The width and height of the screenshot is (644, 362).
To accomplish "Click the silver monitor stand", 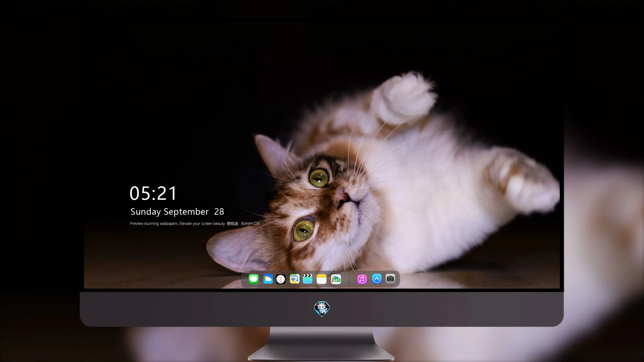I will coord(321,344).
